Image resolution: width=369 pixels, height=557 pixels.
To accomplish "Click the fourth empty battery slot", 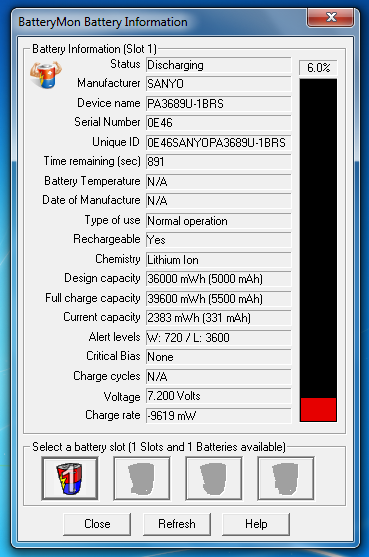I will (x=286, y=478).
